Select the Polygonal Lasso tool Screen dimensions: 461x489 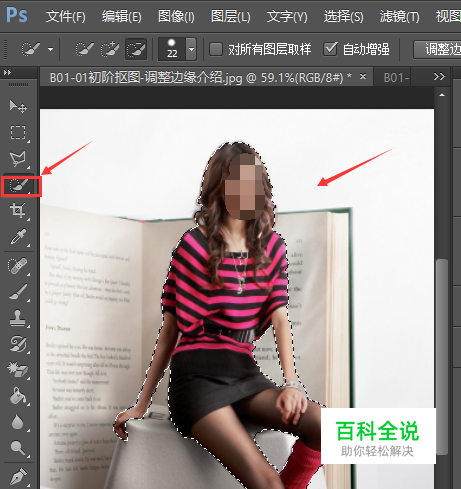(x=18, y=159)
